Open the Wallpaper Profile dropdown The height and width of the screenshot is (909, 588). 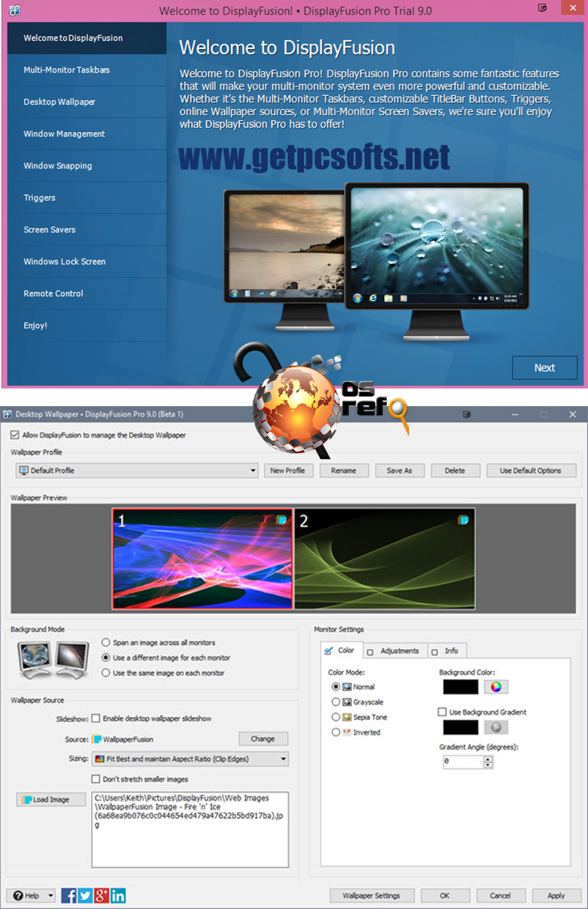(137, 470)
